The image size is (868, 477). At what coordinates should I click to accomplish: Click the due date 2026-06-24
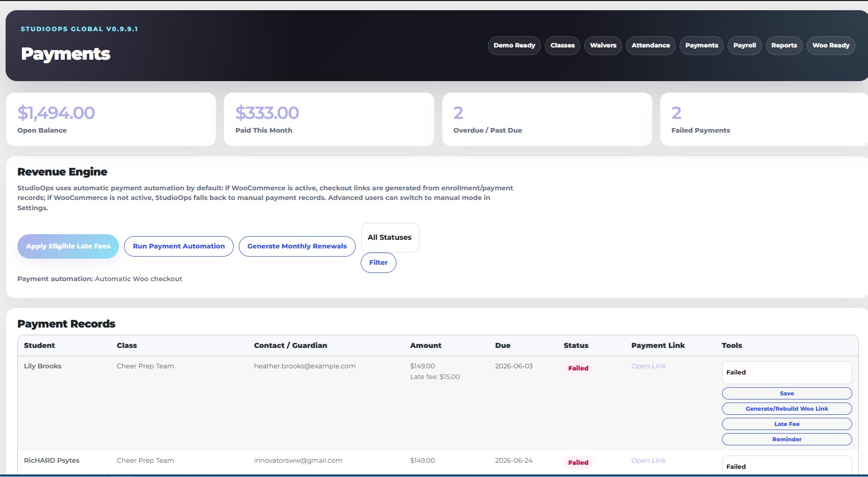[x=513, y=461]
